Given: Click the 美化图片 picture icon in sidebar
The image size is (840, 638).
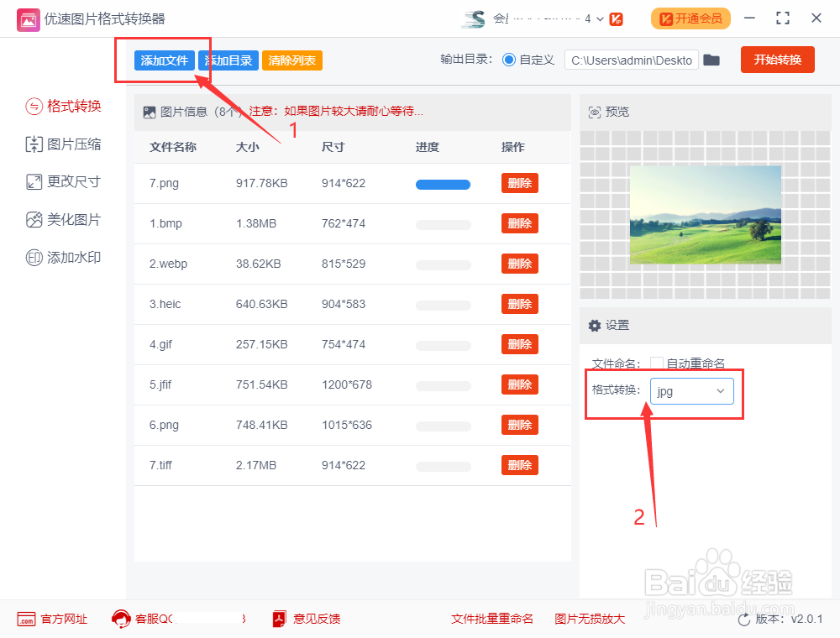Looking at the screenshot, I should [34, 219].
